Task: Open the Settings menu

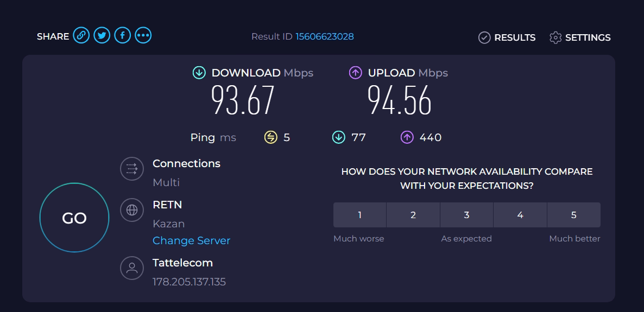Action: [x=580, y=37]
